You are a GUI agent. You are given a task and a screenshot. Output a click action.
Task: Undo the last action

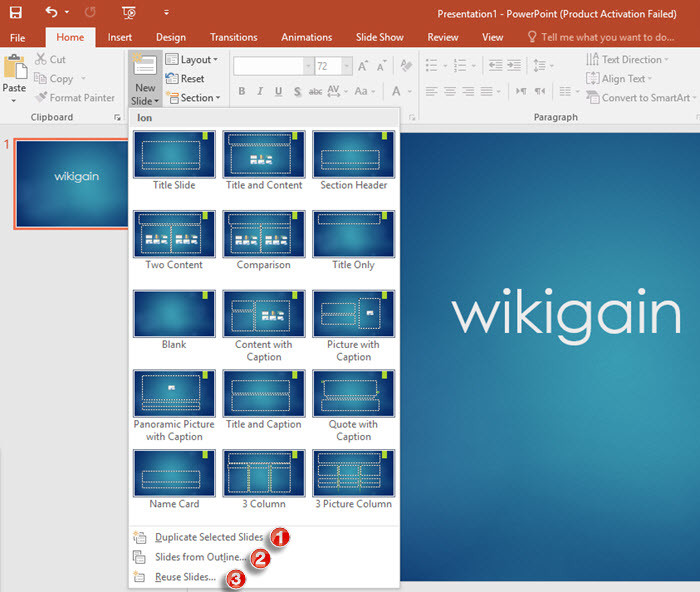click(52, 12)
